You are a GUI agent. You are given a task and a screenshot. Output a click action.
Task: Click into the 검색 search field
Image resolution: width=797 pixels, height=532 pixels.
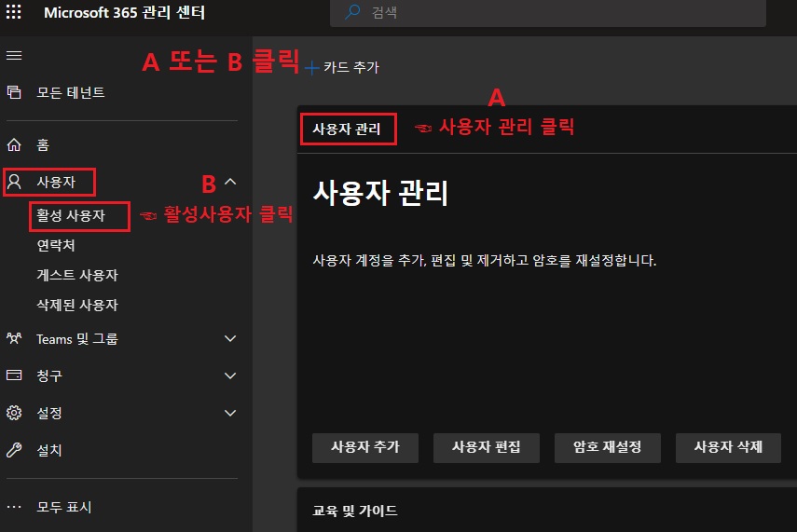tap(548, 12)
